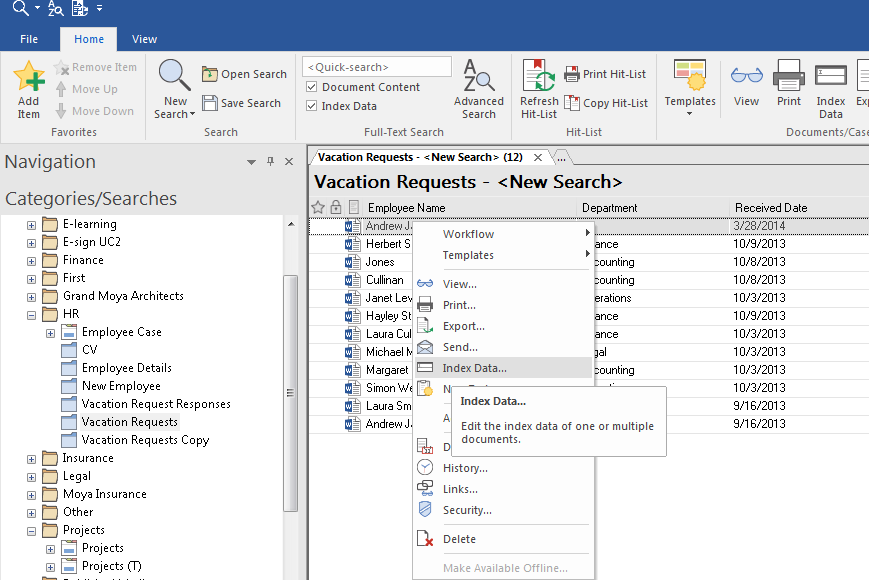Screen dimensions: 869x580
Task: Click Print Hit-List in the ribbon
Action: point(605,74)
